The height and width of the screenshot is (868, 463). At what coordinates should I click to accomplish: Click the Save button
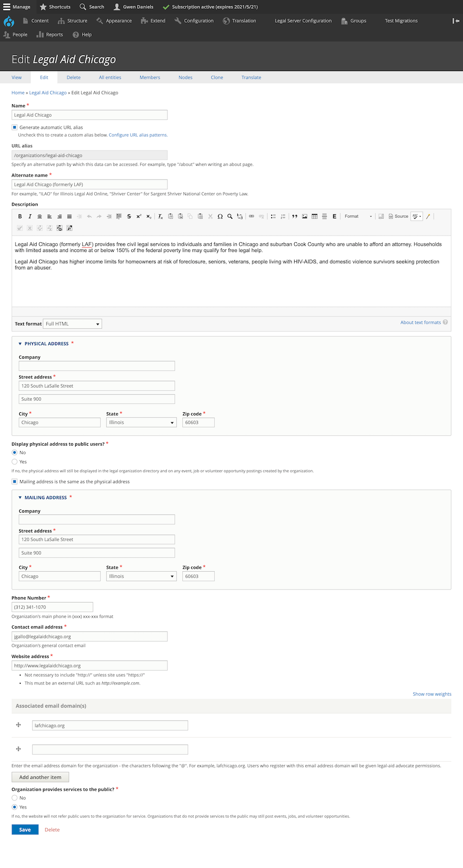pos(25,829)
